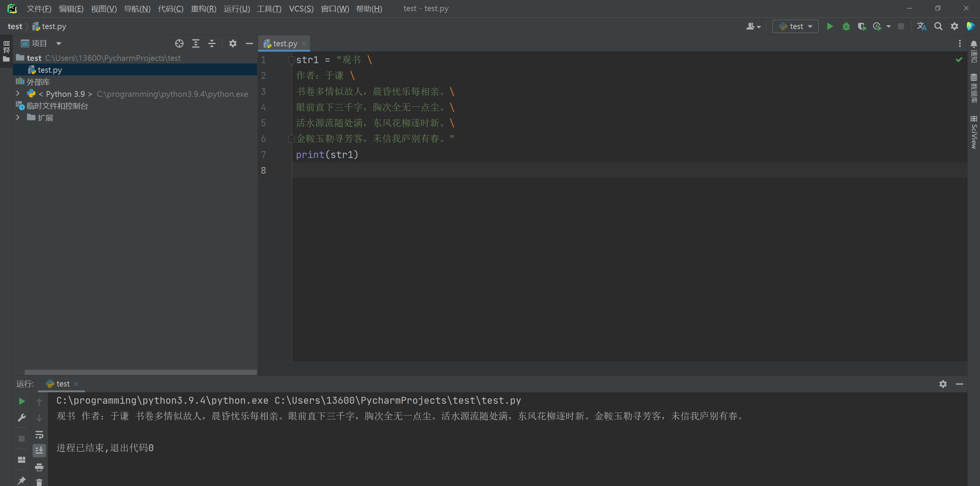This screenshot has height=486, width=980.
Task: Open the user account icon dropdown
Action: (753, 26)
